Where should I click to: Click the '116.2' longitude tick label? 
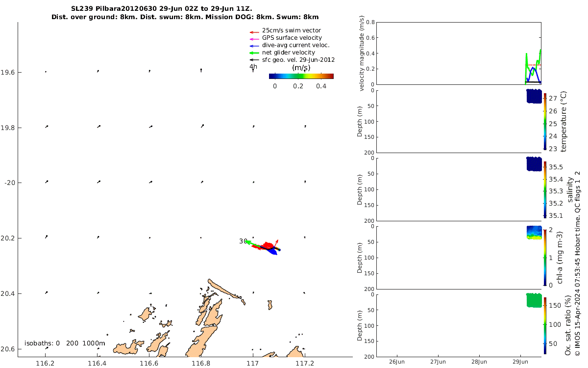click(45, 364)
